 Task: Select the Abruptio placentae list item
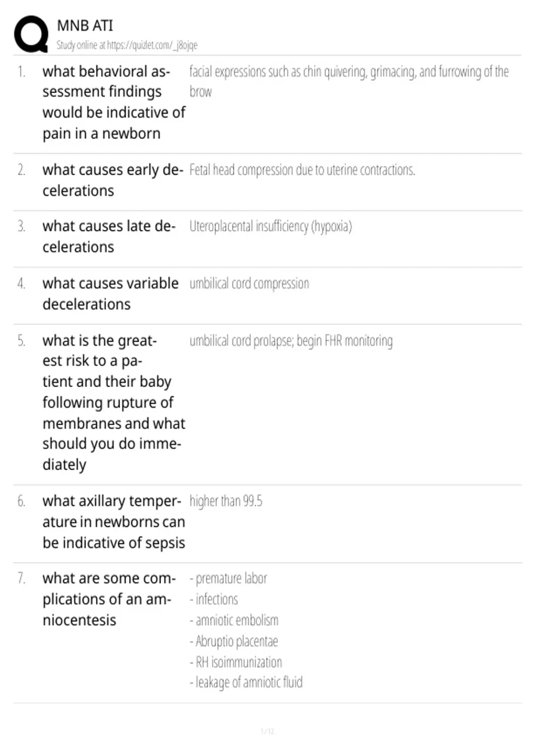[x=234, y=641]
